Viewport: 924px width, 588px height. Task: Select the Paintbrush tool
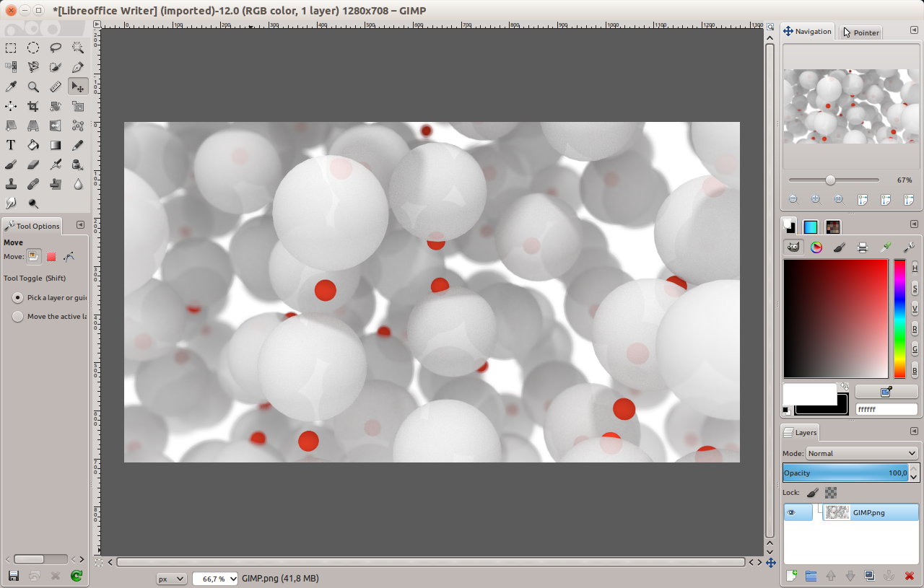[11, 164]
